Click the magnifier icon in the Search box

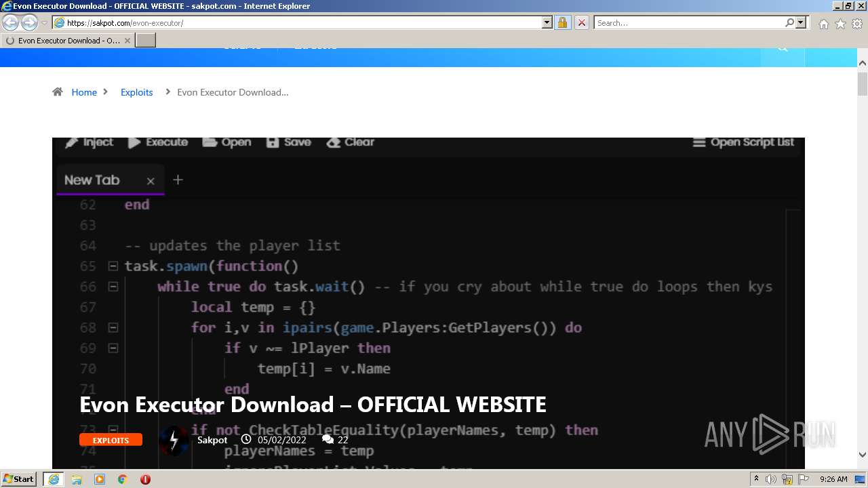click(789, 22)
